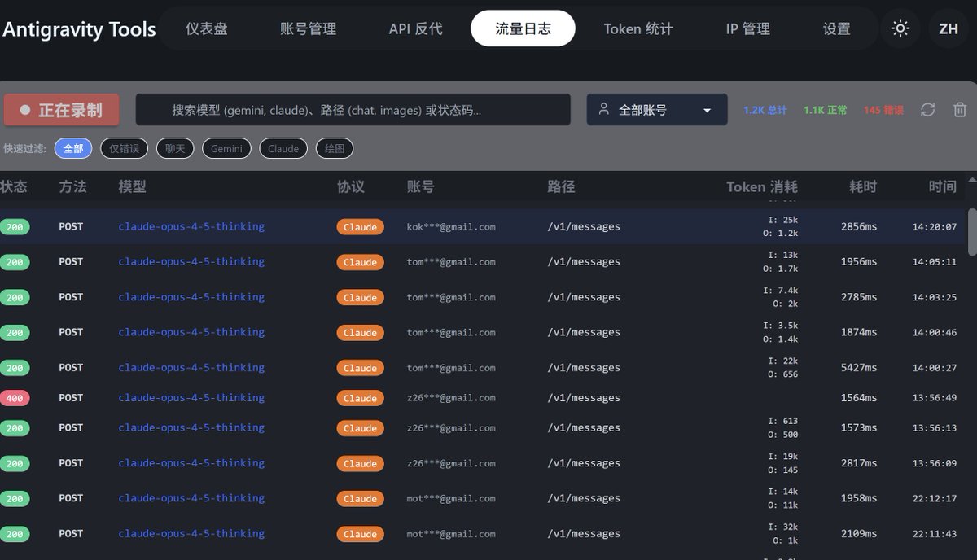This screenshot has width=977, height=560.
Task: Click POST in the 14:00:27 row
Action: tap(71, 368)
